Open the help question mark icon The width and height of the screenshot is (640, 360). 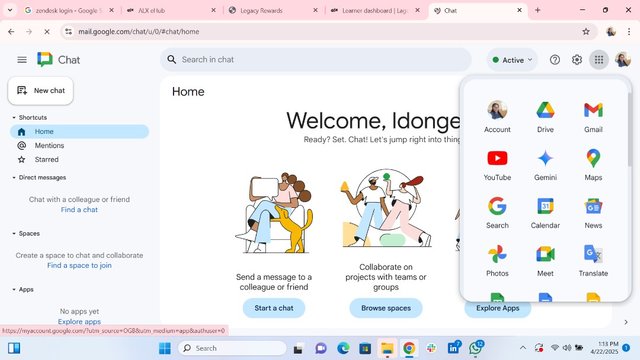coord(555,60)
